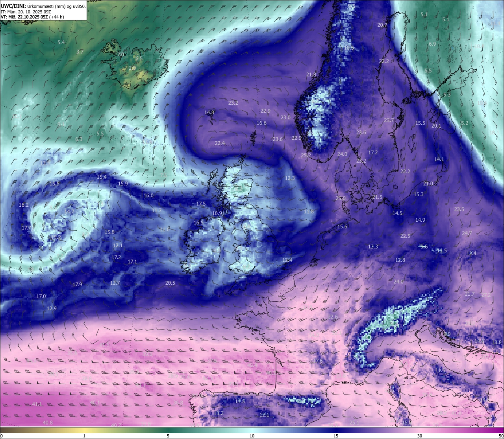Click the 25.0 value near Denmark

pyautogui.click(x=341, y=198)
